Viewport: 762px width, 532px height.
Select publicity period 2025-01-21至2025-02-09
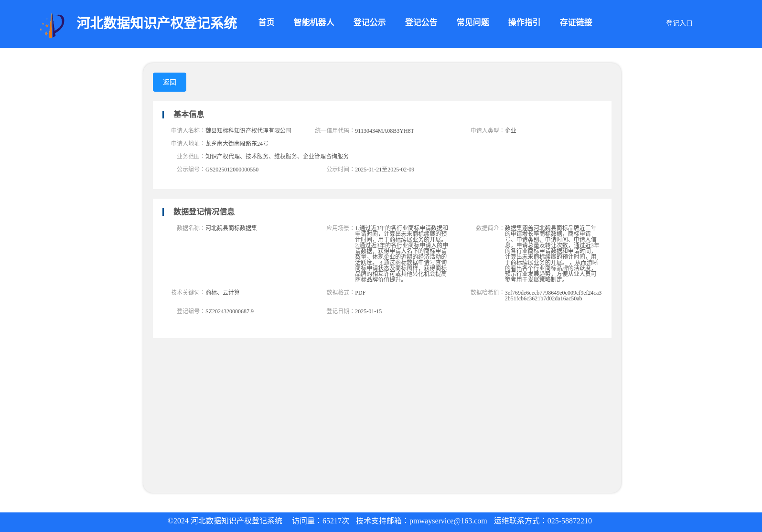coord(385,170)
